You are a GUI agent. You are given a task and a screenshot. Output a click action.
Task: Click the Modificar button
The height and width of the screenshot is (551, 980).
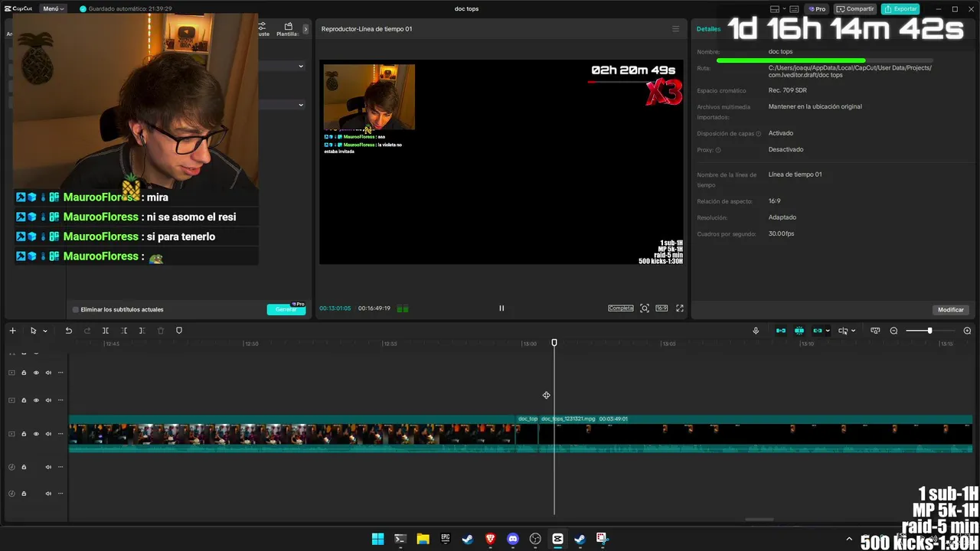(951, 310)
